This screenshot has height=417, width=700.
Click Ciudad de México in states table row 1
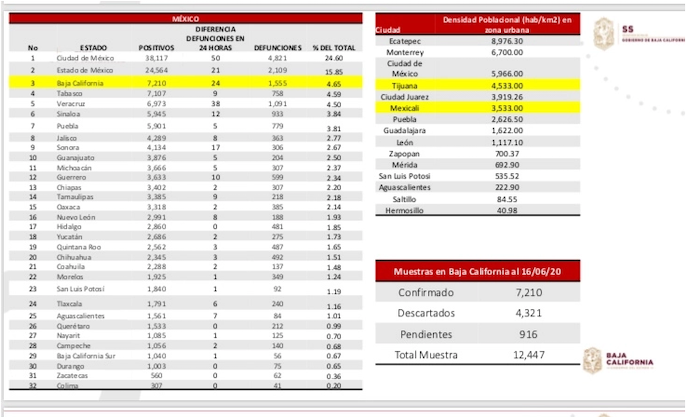(84, 58)
